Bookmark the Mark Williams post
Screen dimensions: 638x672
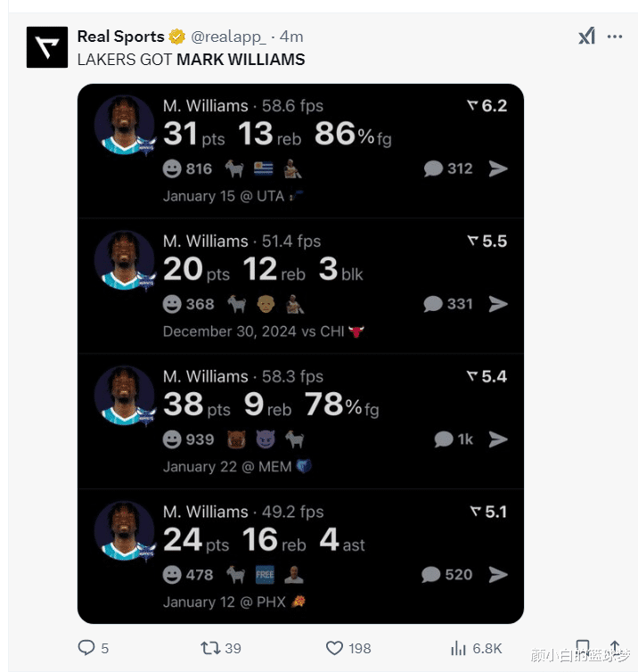click(582, 647)
